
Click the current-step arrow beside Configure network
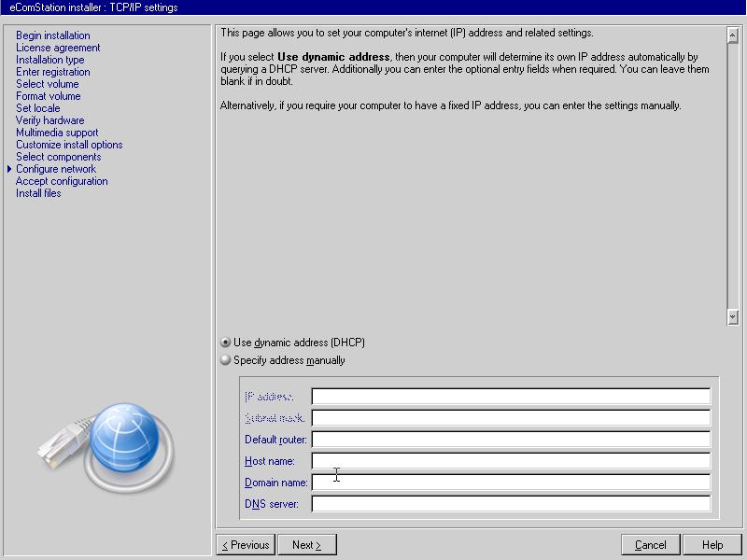tap(9, 169)
